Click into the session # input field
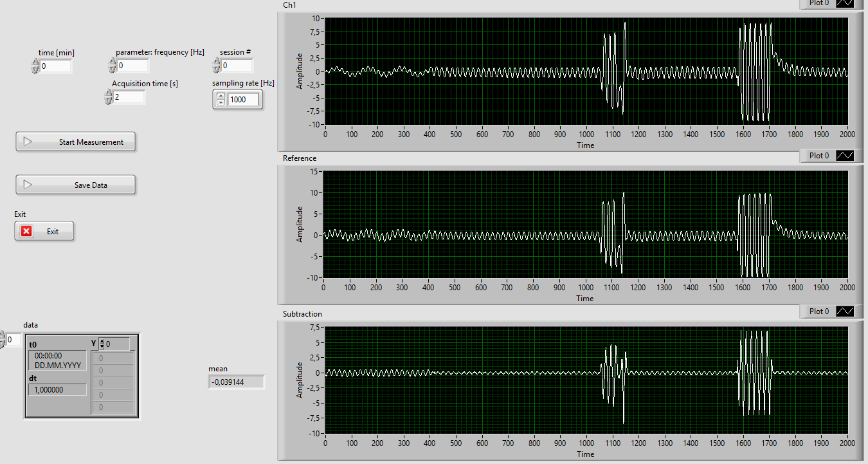The height and width of the screenshot is (464, 868). pos(237,66)
